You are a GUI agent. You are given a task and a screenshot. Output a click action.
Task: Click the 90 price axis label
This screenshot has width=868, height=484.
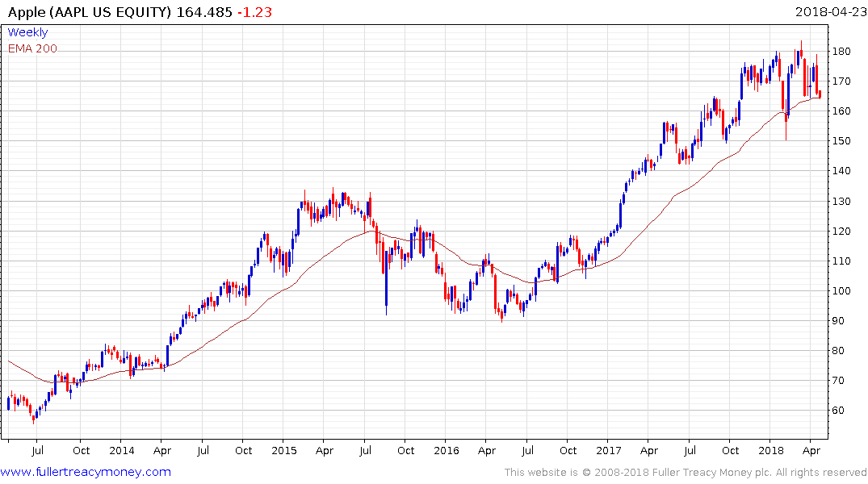pyautogui.click(x=837, y=321)
